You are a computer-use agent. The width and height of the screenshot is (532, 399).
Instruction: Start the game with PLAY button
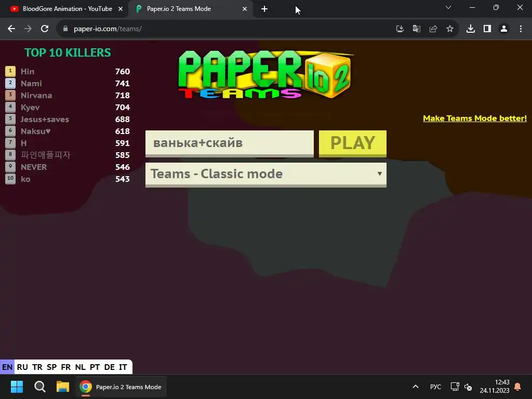(x=353, y=143)
